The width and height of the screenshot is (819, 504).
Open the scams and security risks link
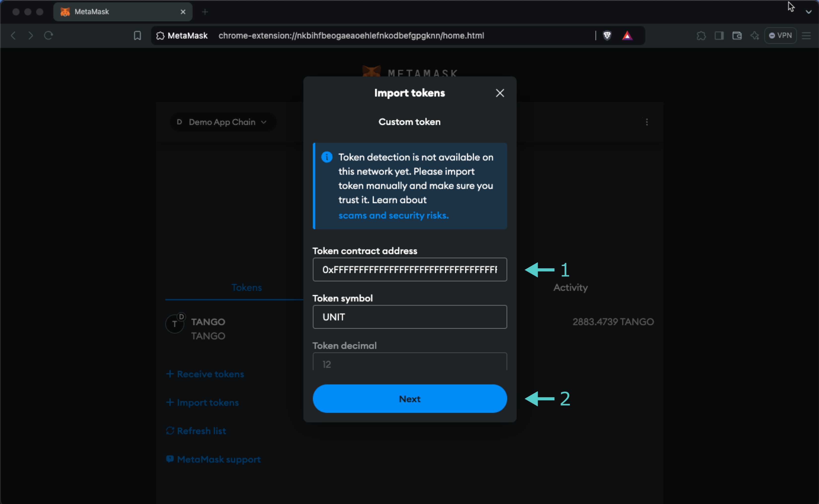click(x=393, y=215)
